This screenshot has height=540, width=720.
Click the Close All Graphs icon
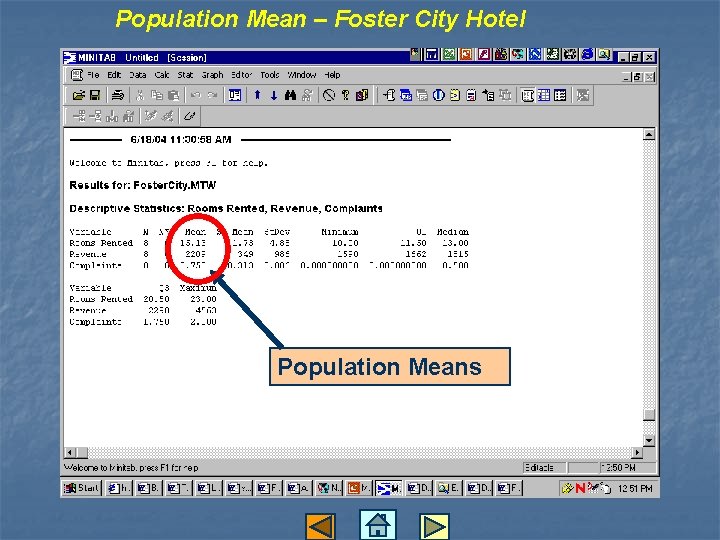583,96
